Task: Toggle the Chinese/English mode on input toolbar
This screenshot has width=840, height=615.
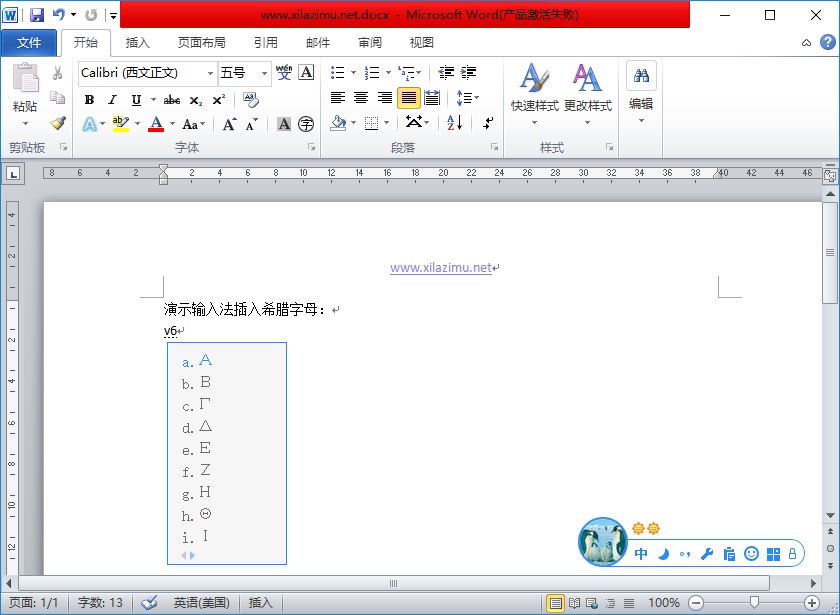Action: point(639,552)
